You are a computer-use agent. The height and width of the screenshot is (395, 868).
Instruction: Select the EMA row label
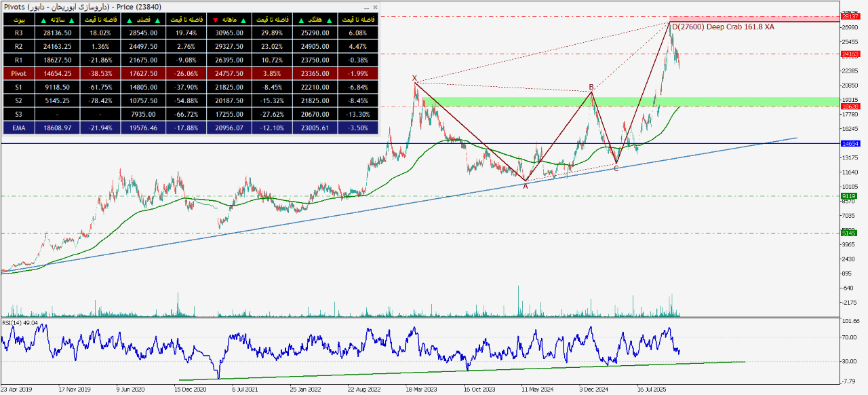point(18,127)
